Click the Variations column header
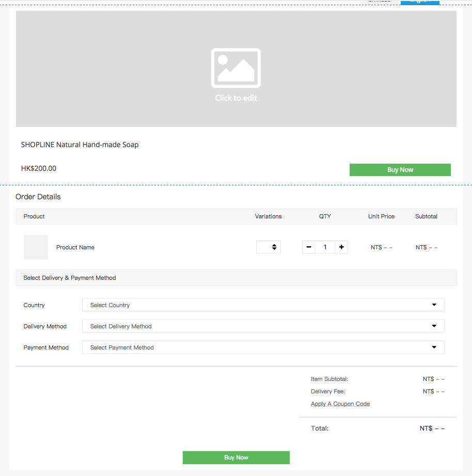The image size is (472, 476). coord(268,216)
